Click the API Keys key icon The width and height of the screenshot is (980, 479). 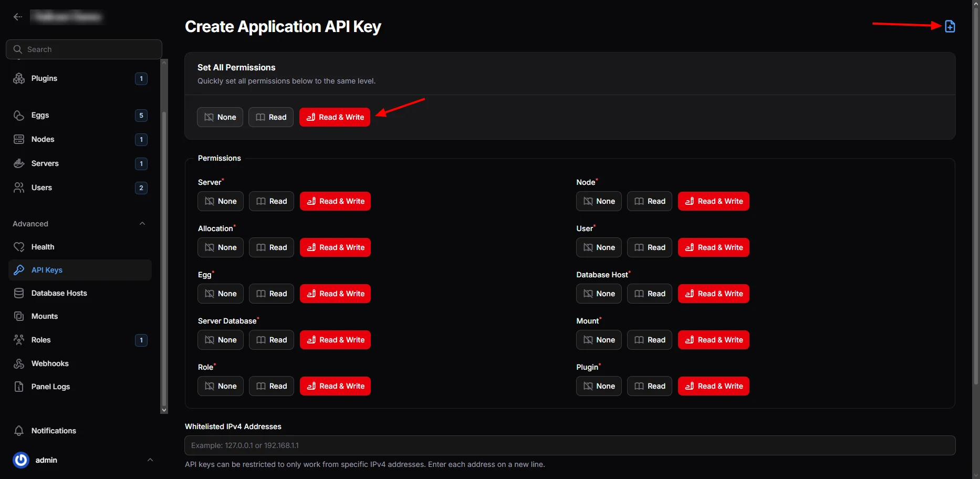click(19, 270)
